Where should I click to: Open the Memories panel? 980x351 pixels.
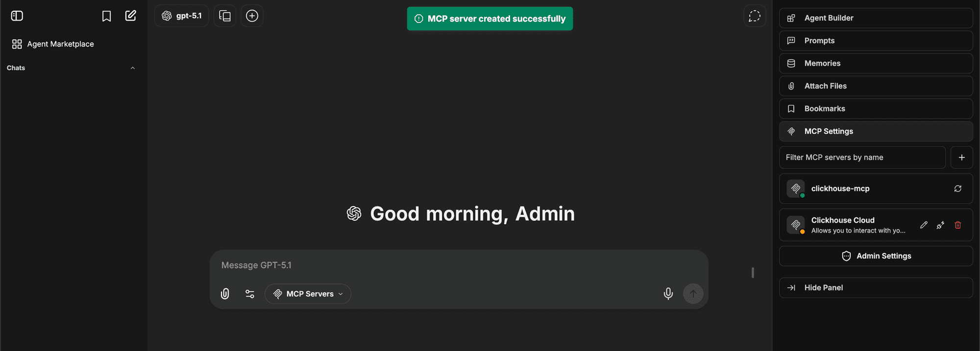tap(876, 63)
